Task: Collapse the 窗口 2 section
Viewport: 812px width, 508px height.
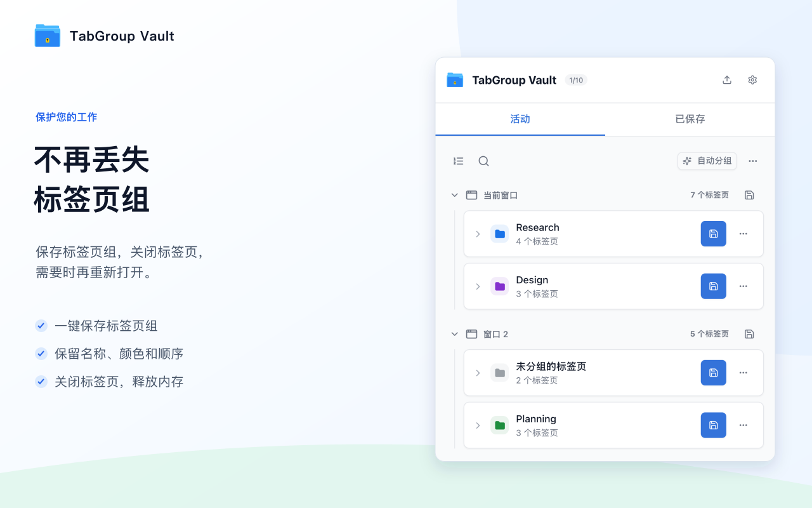Action: pos(454,334)
